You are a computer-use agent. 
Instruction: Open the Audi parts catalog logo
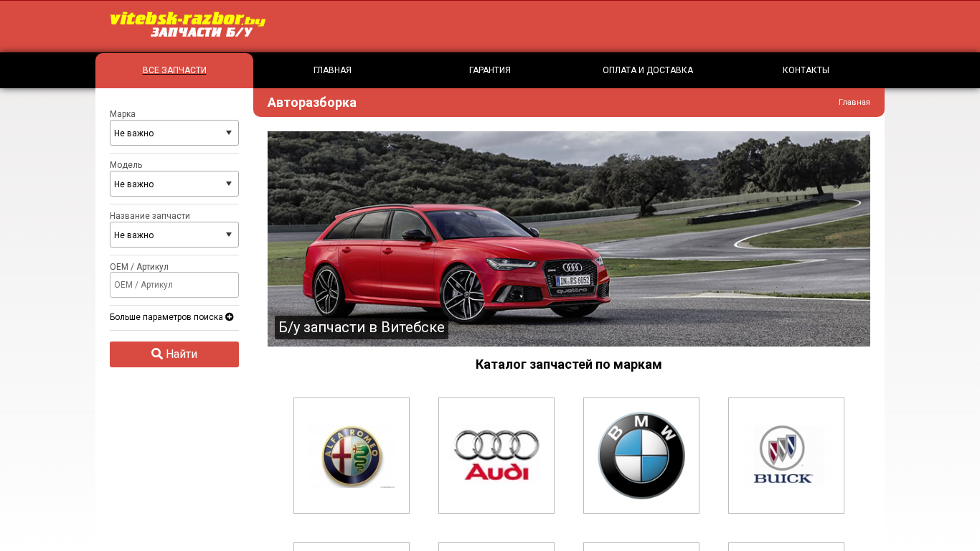click(496, 456)
